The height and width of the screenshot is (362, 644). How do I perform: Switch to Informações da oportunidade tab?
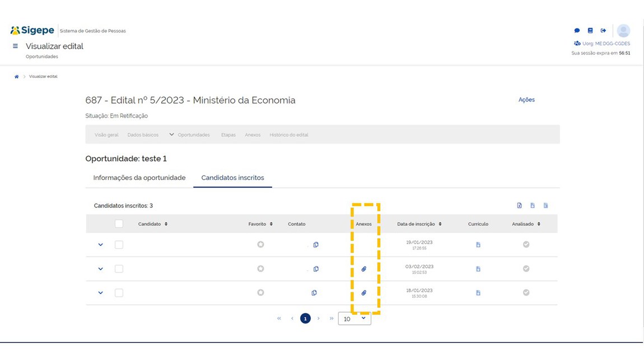pos(139,178)
